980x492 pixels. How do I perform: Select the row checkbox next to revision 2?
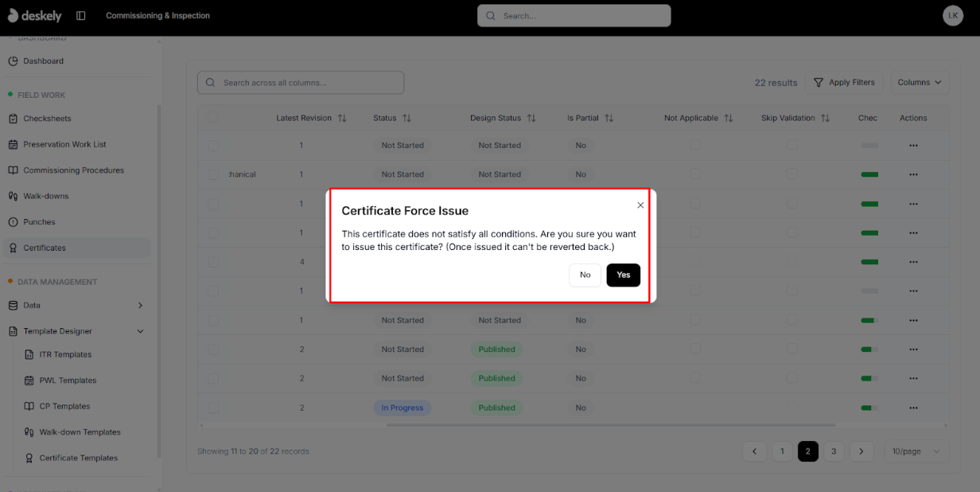coord(213,349)
